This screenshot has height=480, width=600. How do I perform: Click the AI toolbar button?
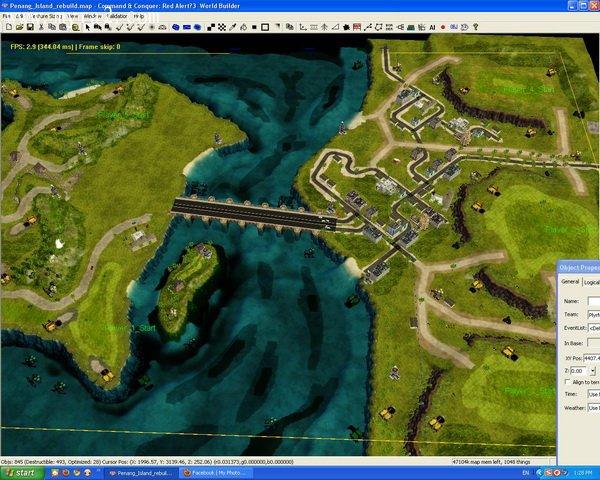(x=432, y=27)
